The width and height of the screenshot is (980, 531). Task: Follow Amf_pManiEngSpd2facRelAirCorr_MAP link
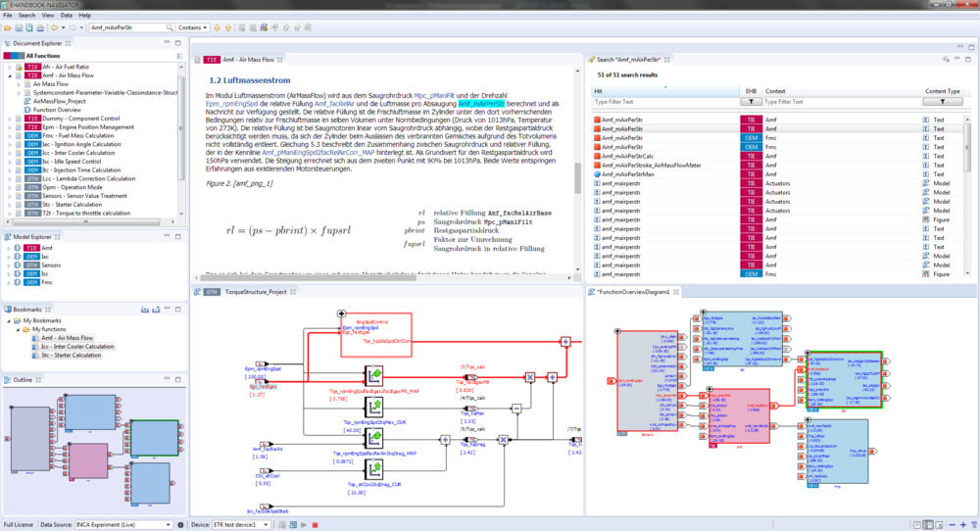[318, 152]
